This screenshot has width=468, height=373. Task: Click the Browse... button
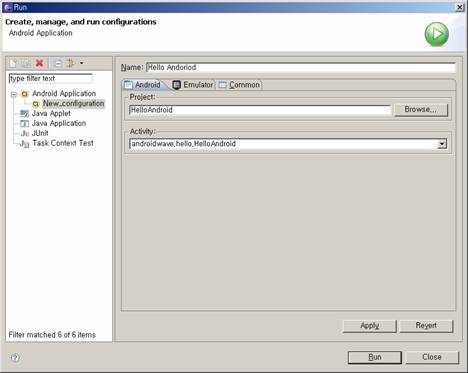[421, 110]
